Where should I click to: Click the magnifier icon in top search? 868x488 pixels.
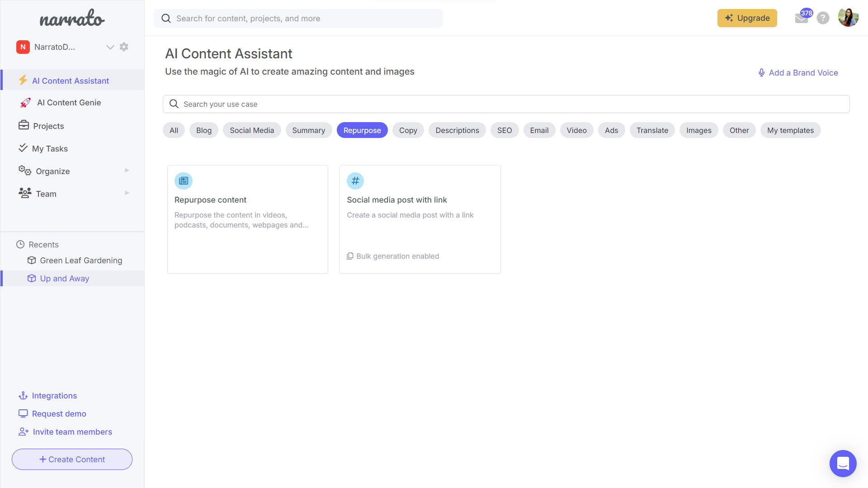pyautogui.click(x=166, y=19)
